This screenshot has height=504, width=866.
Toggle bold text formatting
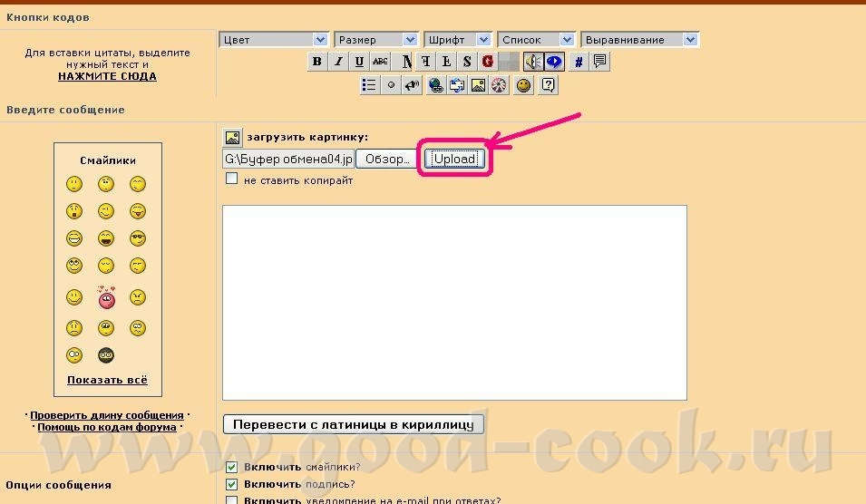[x=316, y=62]
